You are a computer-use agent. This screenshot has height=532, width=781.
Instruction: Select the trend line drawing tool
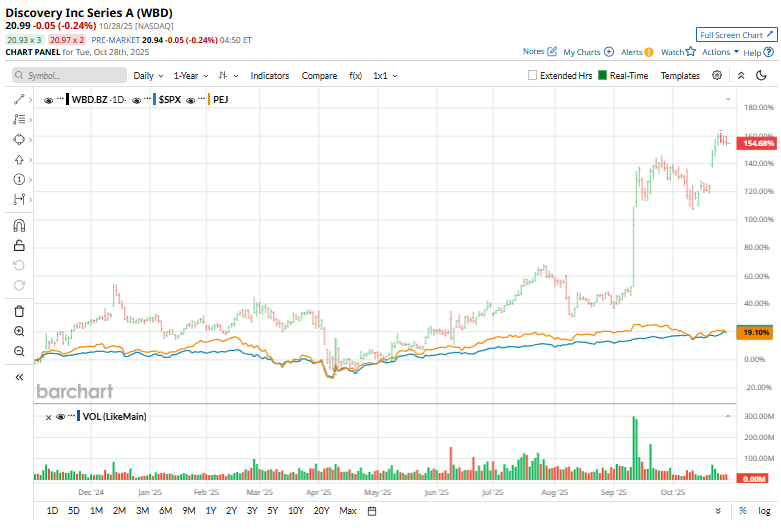[19, 100]
